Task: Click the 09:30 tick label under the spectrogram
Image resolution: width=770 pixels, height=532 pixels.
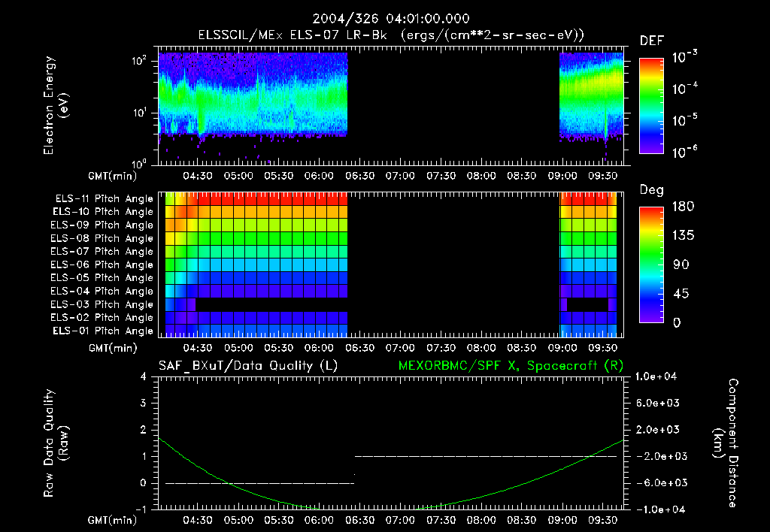Action: [x=602, y=176]
